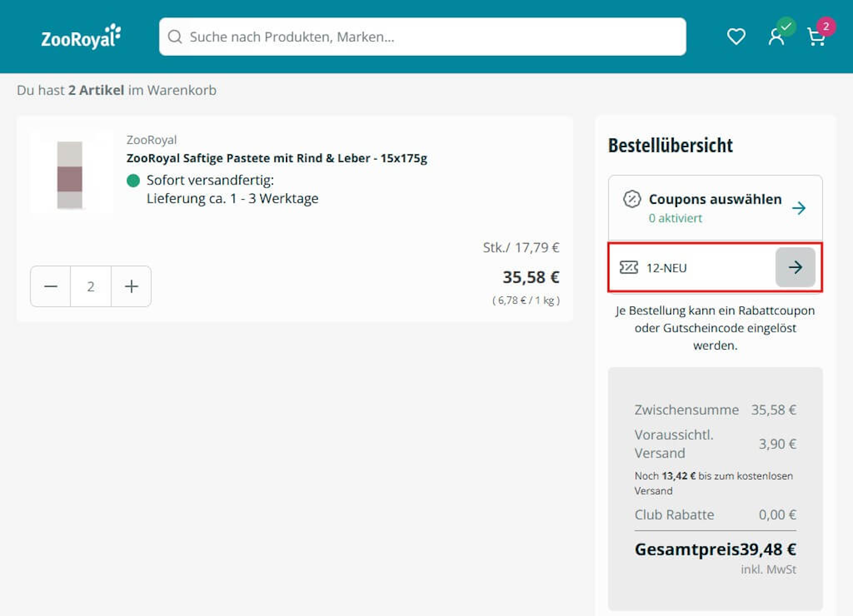Click the ZooRoyal brand name above product
The image size is (853, 616).
tap(151, 140)
